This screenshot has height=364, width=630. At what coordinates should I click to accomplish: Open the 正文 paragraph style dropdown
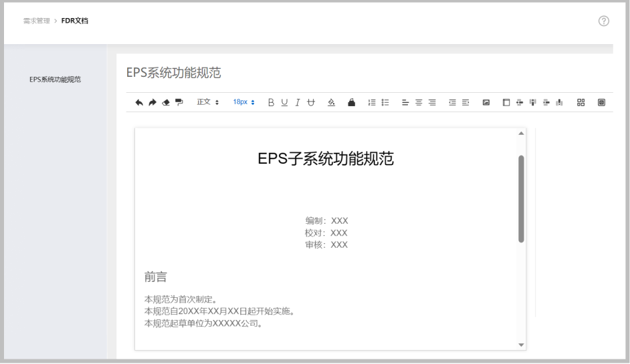pyautogui.click(x=207, y=102)
